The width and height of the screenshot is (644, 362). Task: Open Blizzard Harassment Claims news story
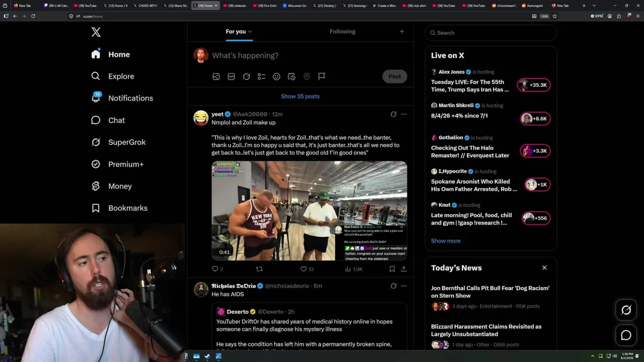pos(491,336)
